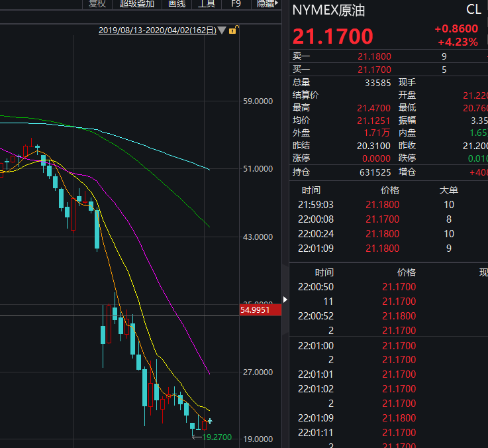Open 超级叠加 overlay option
The height and width of the screenshot is (448, 488).
point(137,4)
